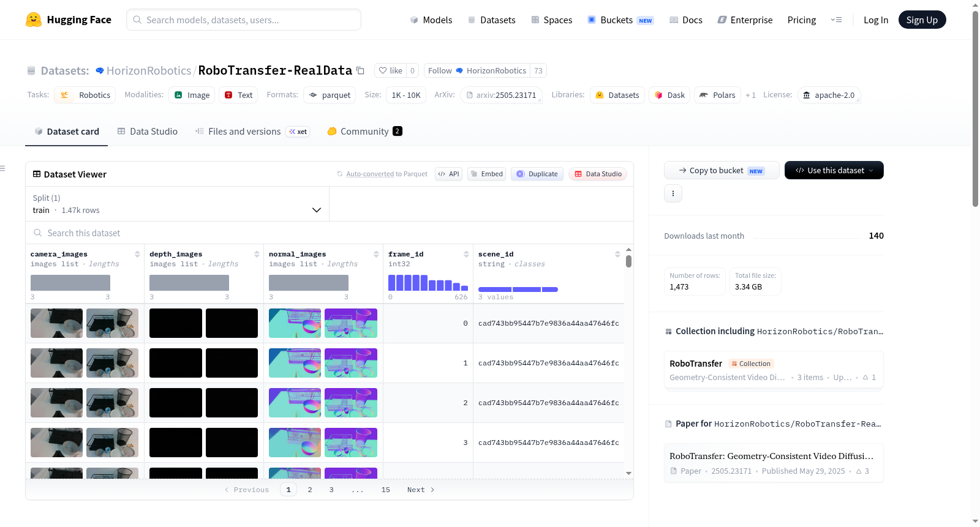Image resolution: width=980 pixels, height=527 pixels.
Task: Focus the Search models, datasets, users field
Action: (244, 20)
